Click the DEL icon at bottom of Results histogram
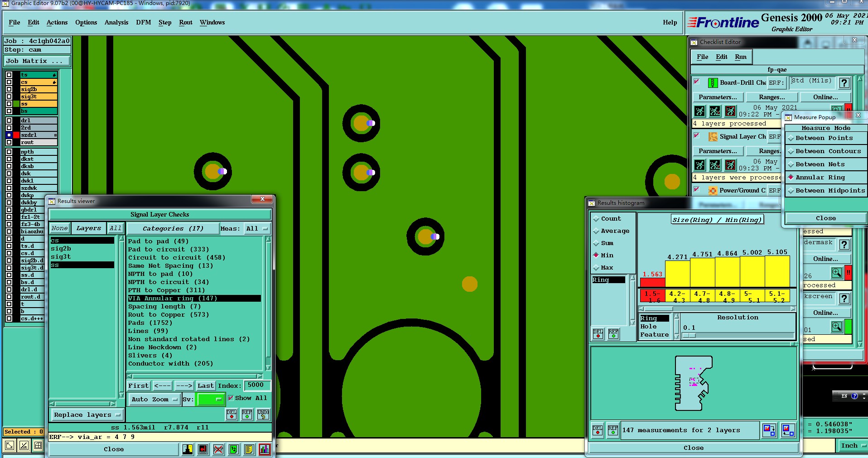The height and width of the screenshot is (458, 868). tap(598, 430)
